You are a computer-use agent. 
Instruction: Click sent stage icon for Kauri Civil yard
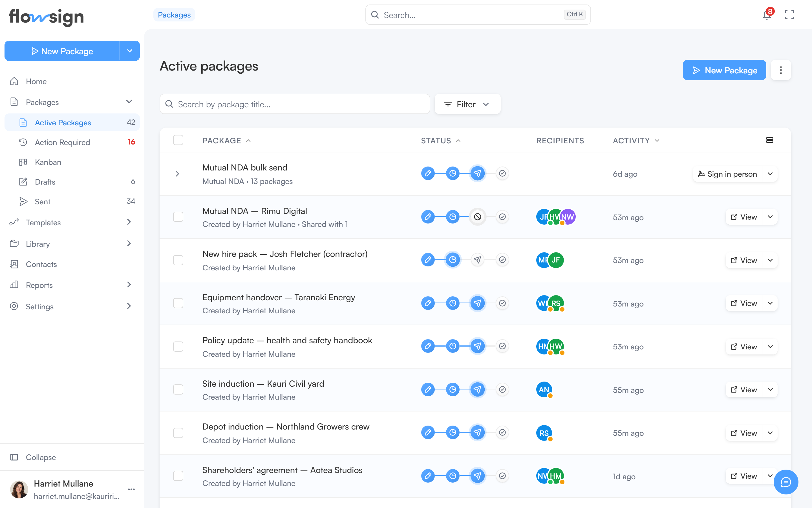[477, 389]
